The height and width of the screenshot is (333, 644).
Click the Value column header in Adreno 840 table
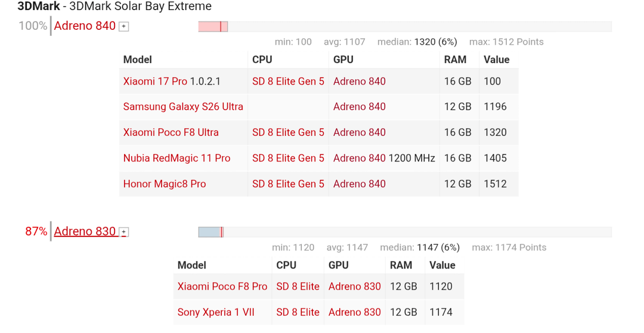[497, 60]
